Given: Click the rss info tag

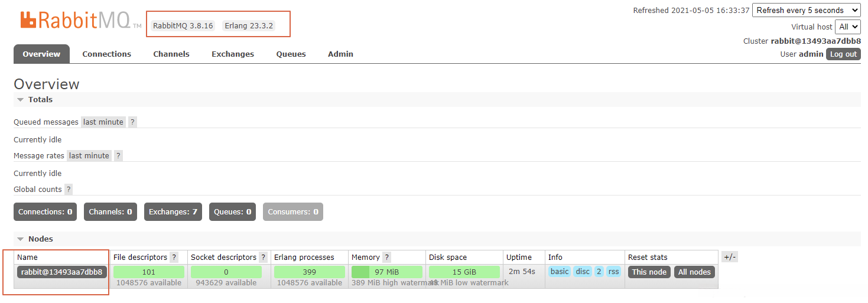Looking at the screenshot, I should tap(614, 272).
